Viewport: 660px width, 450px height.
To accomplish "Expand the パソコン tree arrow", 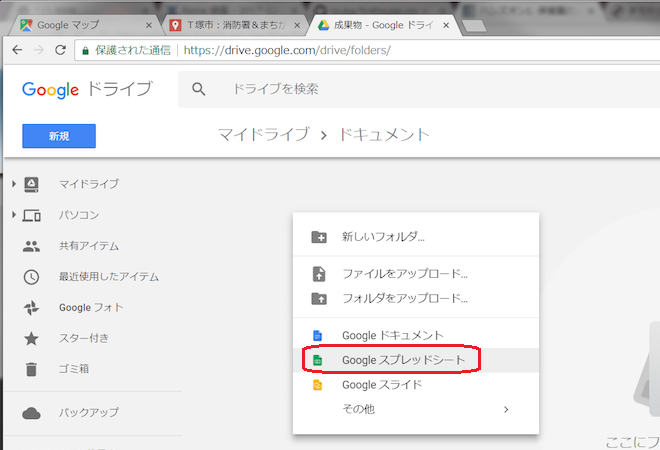I will (13, 215).
